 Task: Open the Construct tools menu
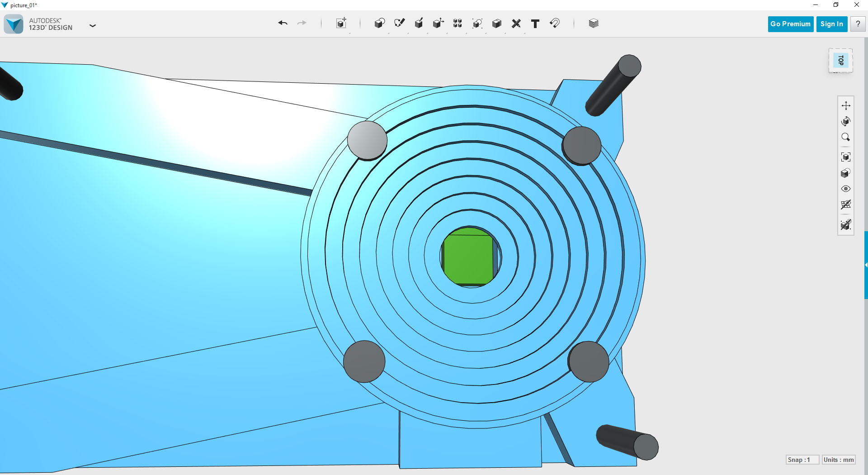coord(419,24)
